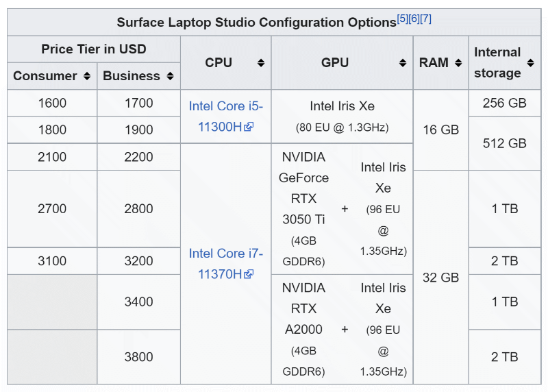Select the 256 GB storage cell
This screenshot has width=548, height=392.
(505, 103)
